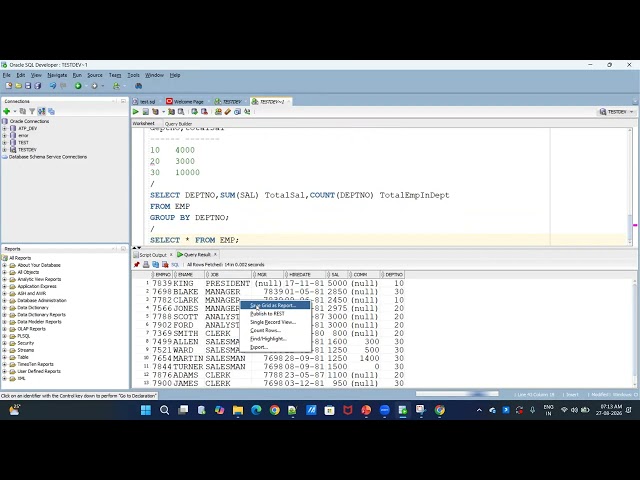Sort by the ENAME column header

(x=188, y=275)
